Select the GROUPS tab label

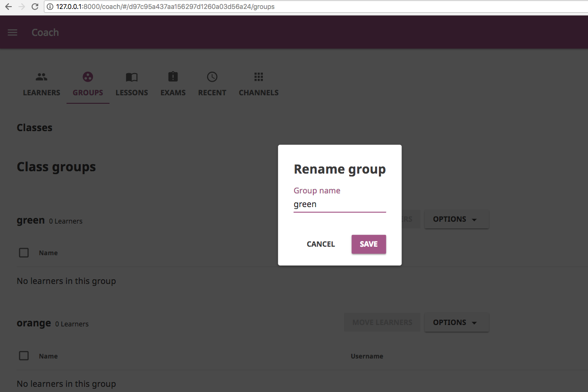pyautogui.click(x=88, y=92)
